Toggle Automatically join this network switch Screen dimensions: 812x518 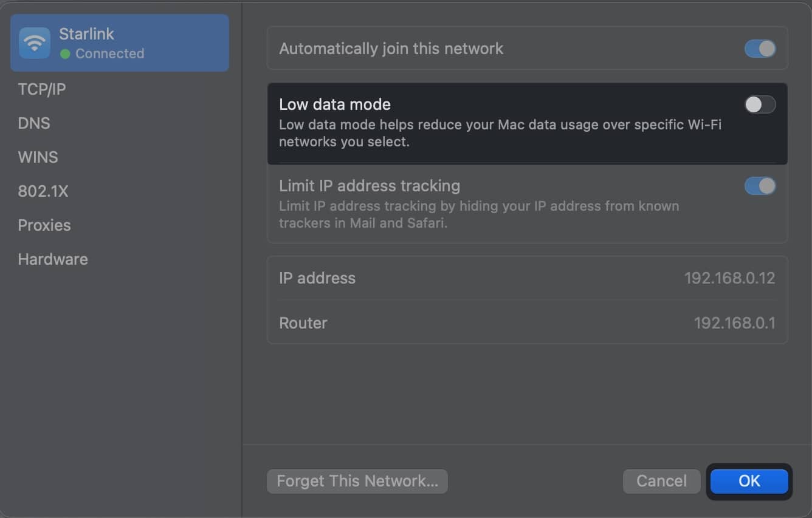click(x=760, y=49)
